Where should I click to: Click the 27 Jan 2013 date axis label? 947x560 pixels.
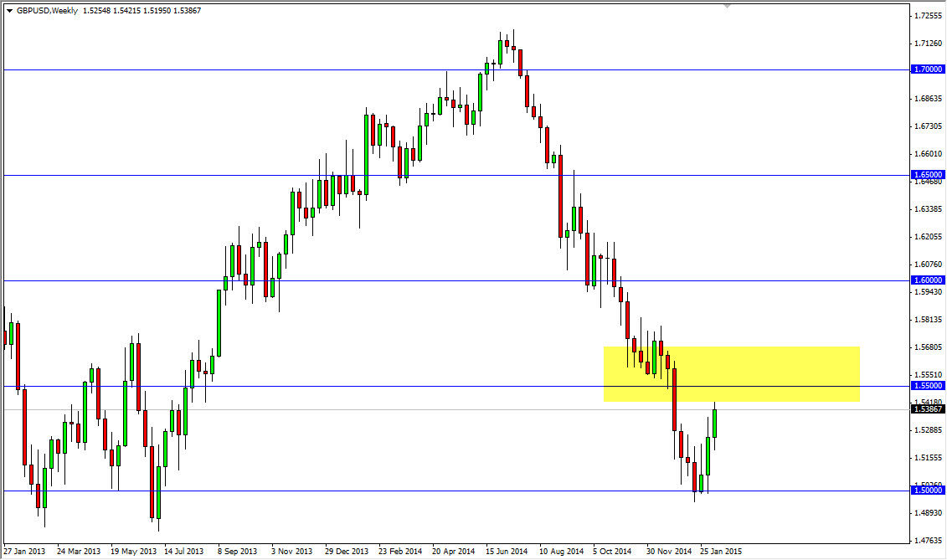point(23,551)
